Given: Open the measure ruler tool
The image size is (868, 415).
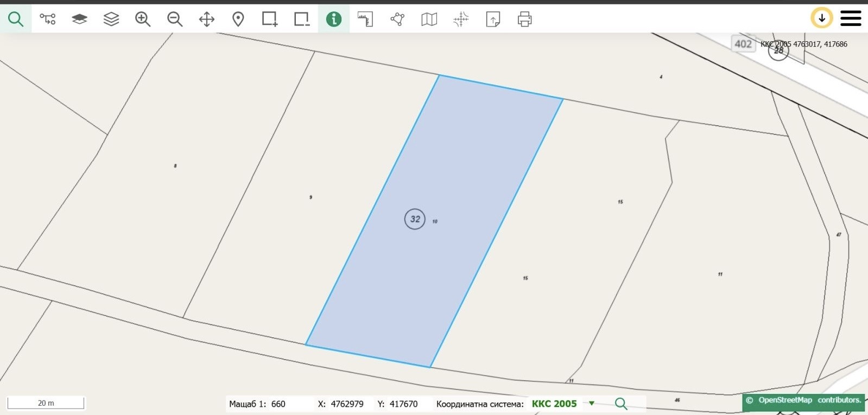Looking at the screenshot, I should pyautogui.click(x=365, y=19).
